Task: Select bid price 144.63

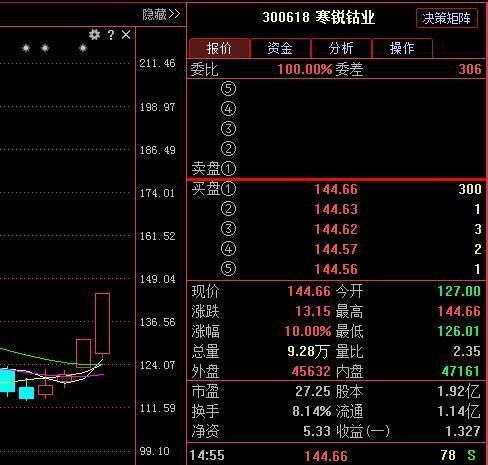Action: (x=336, y=209)
